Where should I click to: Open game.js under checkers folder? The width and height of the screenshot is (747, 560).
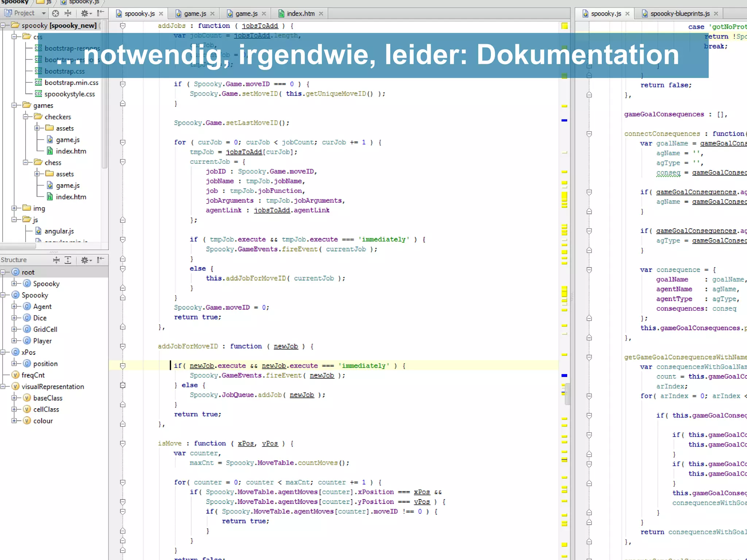(x=67, y=140)
